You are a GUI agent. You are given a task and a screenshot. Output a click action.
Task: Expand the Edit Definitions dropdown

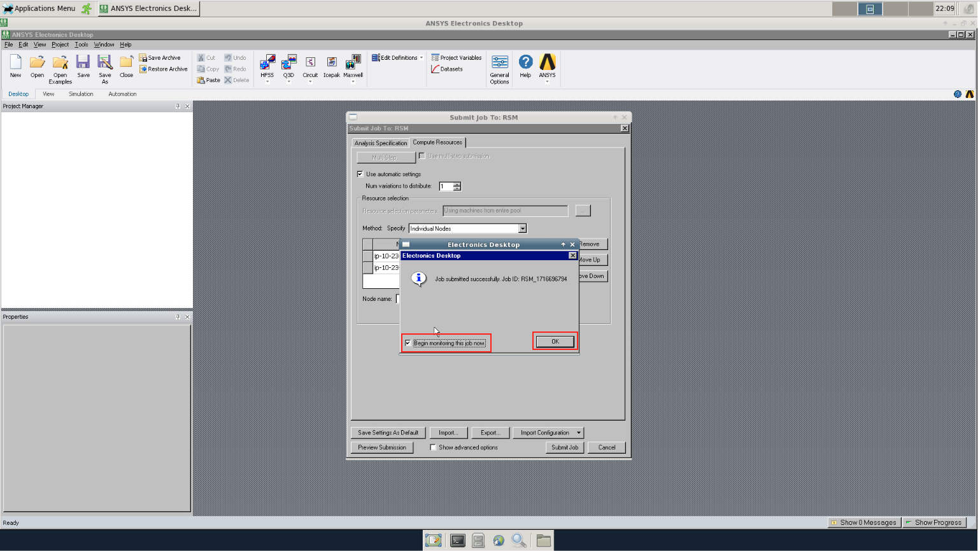click(421, 58)
